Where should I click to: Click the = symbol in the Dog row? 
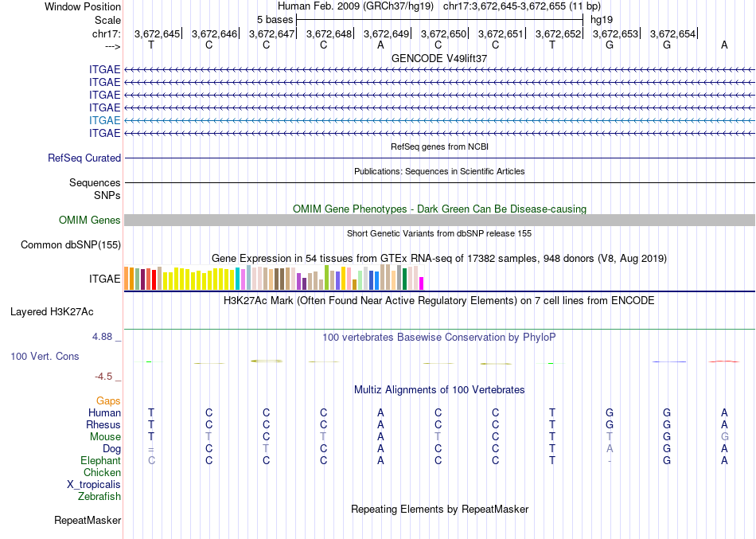point(151,449)
